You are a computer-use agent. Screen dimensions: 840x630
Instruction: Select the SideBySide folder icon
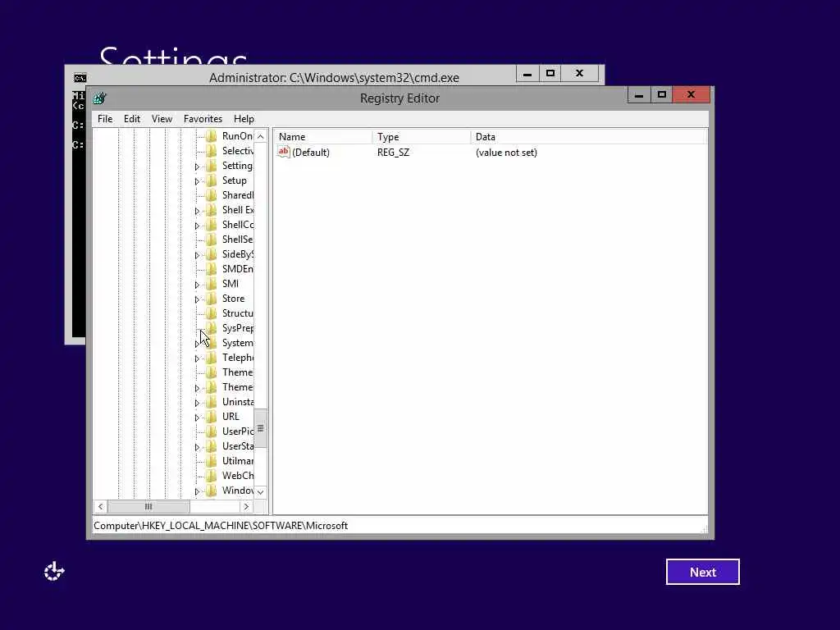212,254
